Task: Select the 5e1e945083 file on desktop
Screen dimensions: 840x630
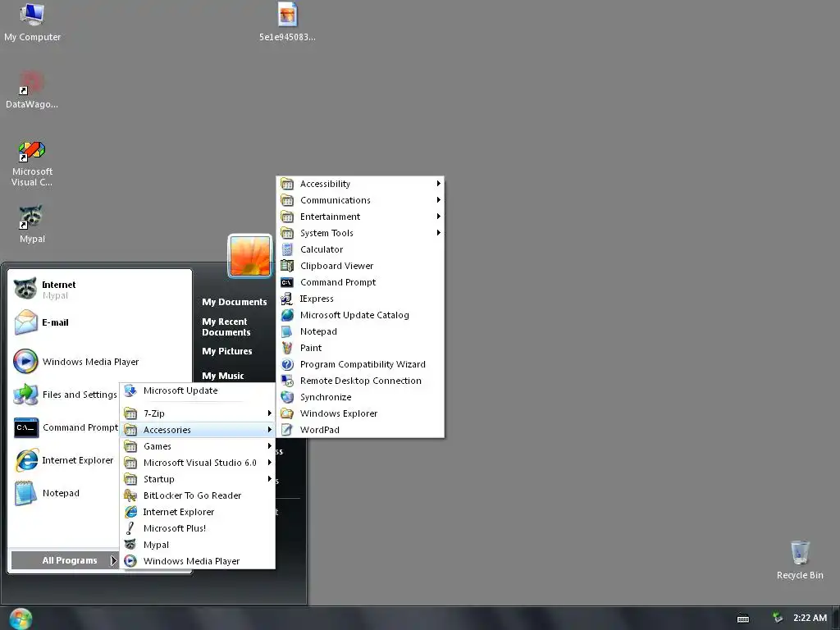Action: point(287,22)
